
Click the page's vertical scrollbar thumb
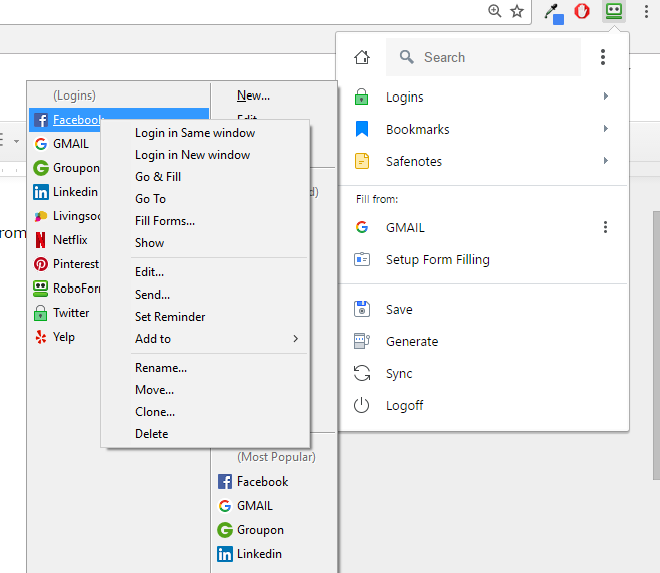[x=656, y=345]
